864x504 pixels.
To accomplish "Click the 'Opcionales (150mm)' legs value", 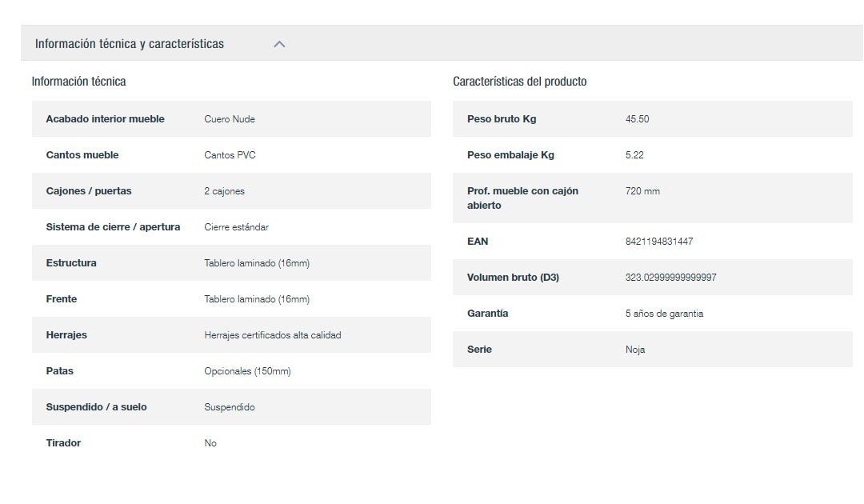I will coord(247,371).
